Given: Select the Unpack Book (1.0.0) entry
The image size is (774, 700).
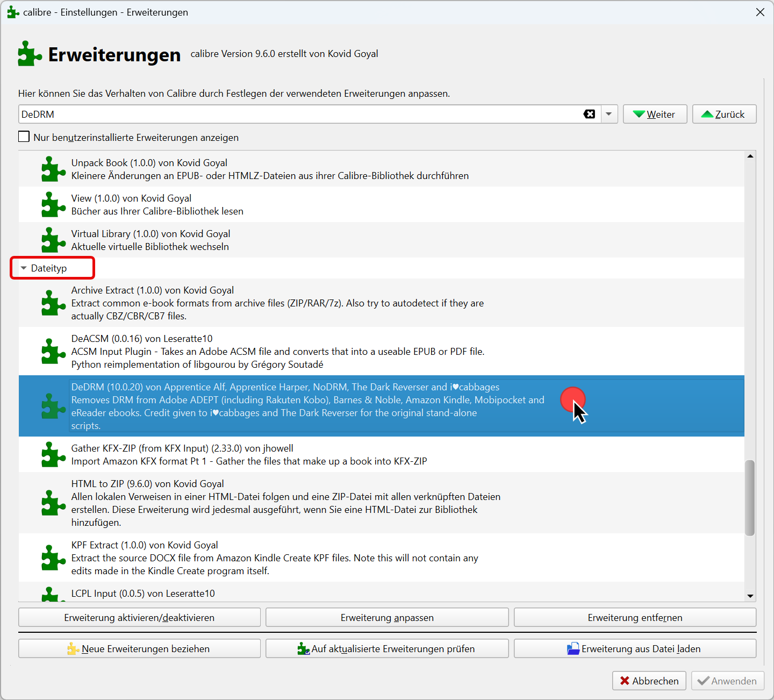Looking at the screenshot, I should [x=382, y=169].
